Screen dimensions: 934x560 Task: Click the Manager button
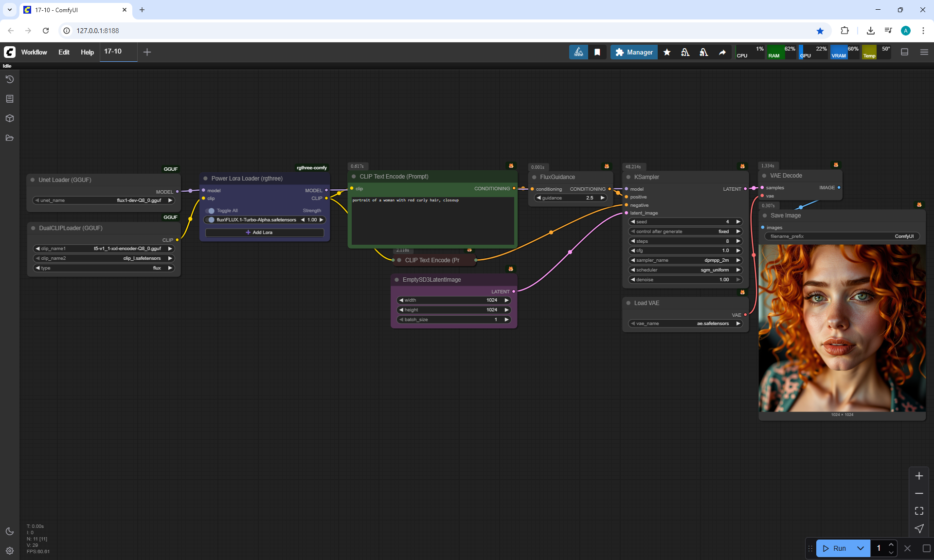click(x=634, y=52)
